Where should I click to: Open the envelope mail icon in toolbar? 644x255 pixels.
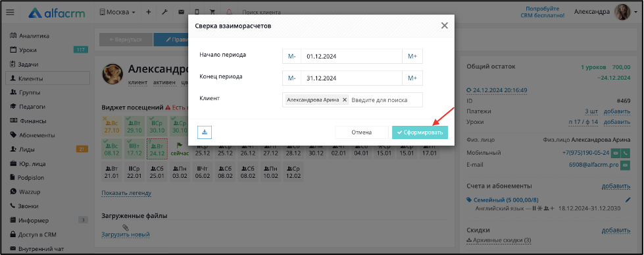[x=181, y=13]
